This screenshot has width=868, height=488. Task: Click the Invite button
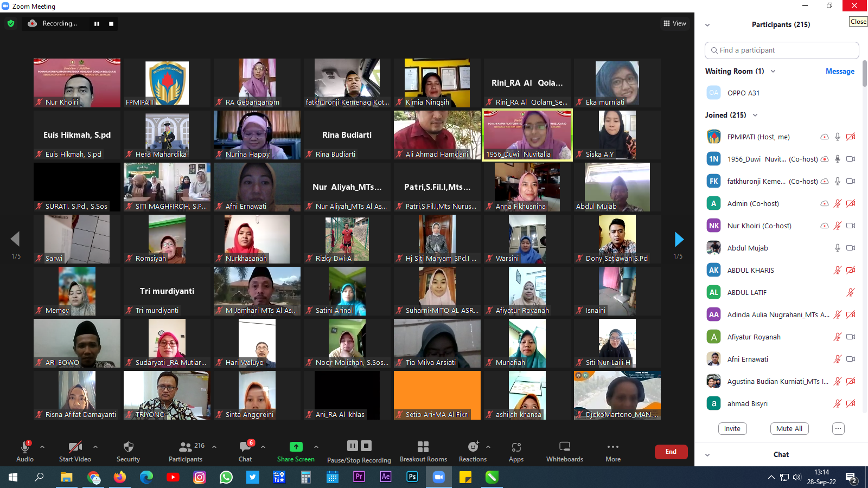(x=732, y=429)
